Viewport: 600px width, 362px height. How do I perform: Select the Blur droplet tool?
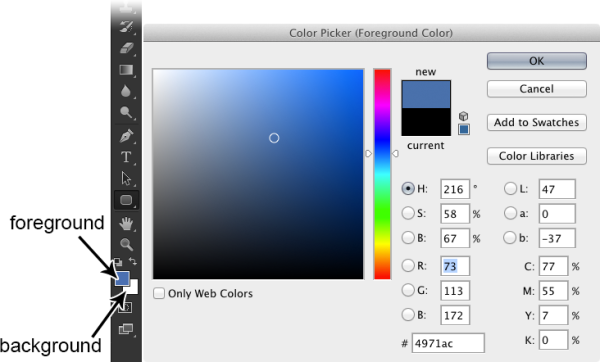coord(126,91)
